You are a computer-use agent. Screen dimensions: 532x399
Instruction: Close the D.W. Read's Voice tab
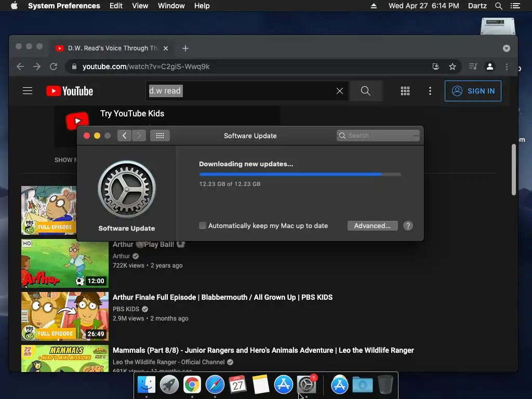coord(166,48)
